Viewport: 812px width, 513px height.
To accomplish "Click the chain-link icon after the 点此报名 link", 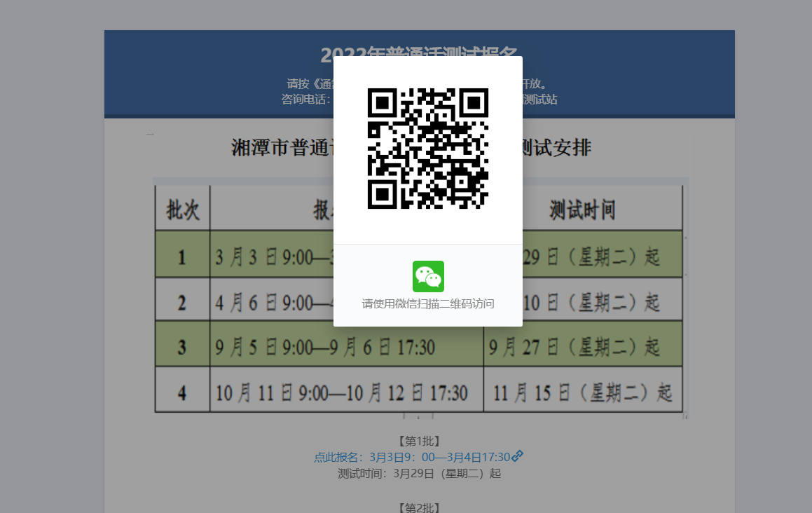I will [517, 456].
